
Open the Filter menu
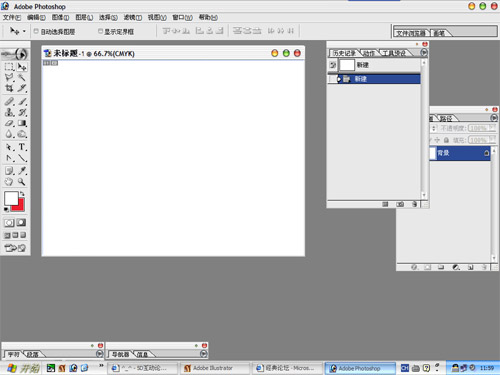pyautogui.click(x=132, y=17)
